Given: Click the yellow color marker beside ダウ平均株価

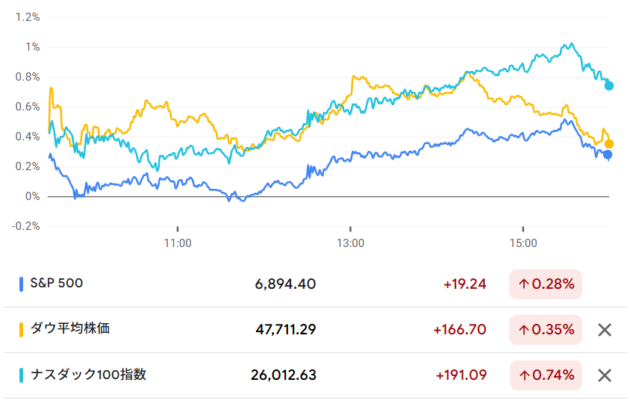Looking at the screenshot, I should pyautogui.click(x=21, y=329).
